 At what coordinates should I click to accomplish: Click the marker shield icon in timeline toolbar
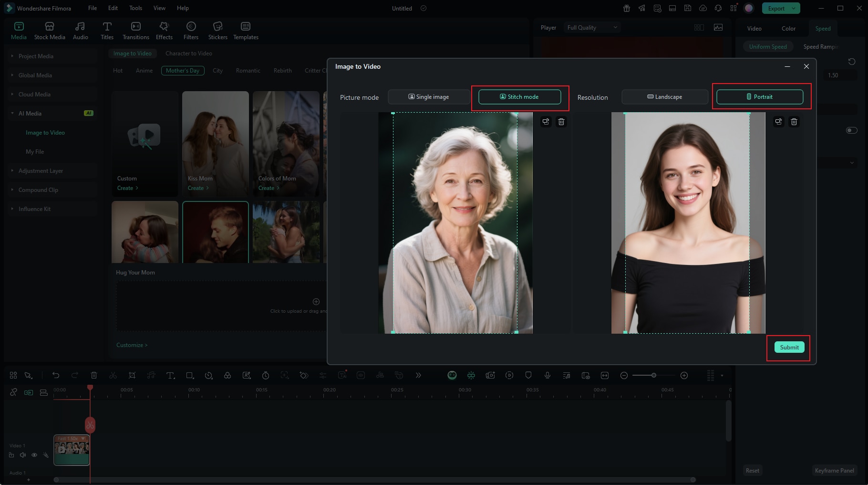coord(528,375)
